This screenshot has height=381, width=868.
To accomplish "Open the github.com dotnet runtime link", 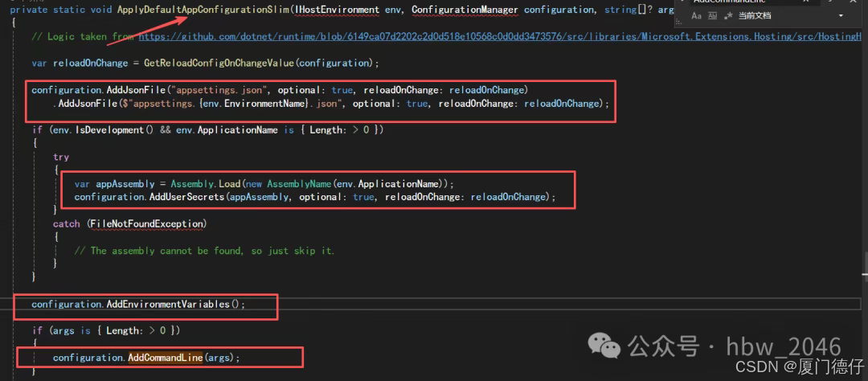I will tap(500, 36).
